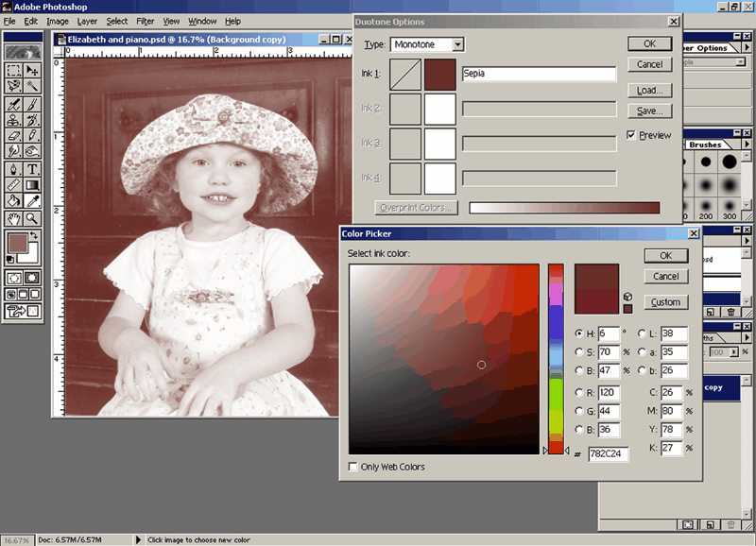The width and height of the screenshot is (756, 546).
Task: Select the Magic Wand tool
Action: point(32,87)
